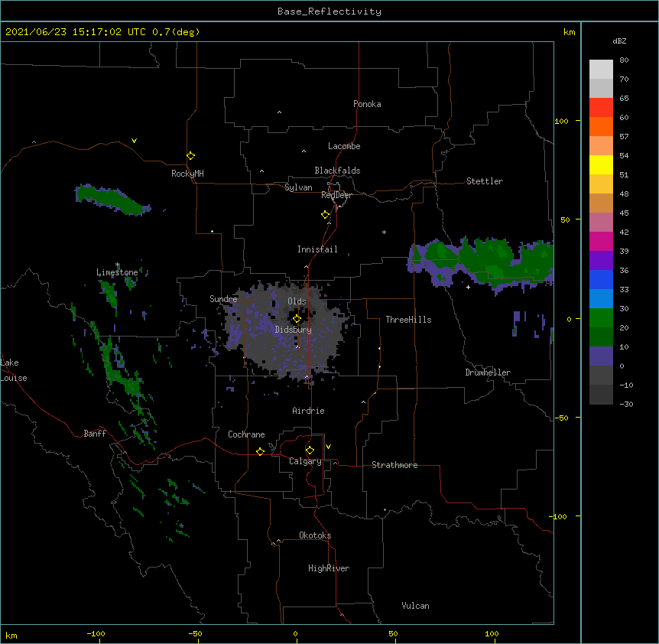Select the dark green 10-20 dBZ legend swatch
The width and height of the screenshot is (659, 644).
coord(601,337)
